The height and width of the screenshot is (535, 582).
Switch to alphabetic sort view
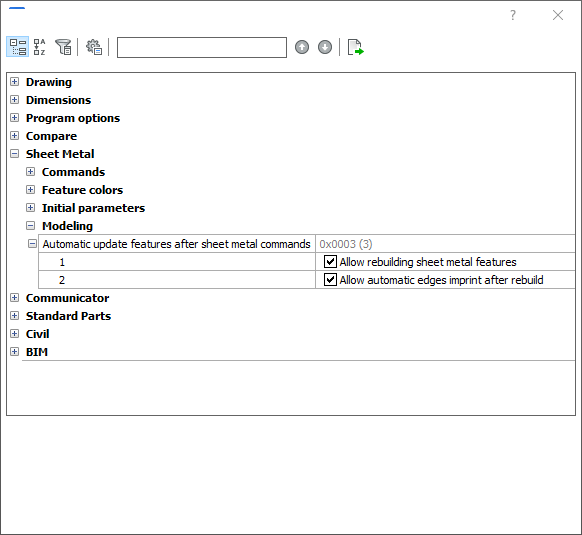pyautogui.click(x=40, y=47)
